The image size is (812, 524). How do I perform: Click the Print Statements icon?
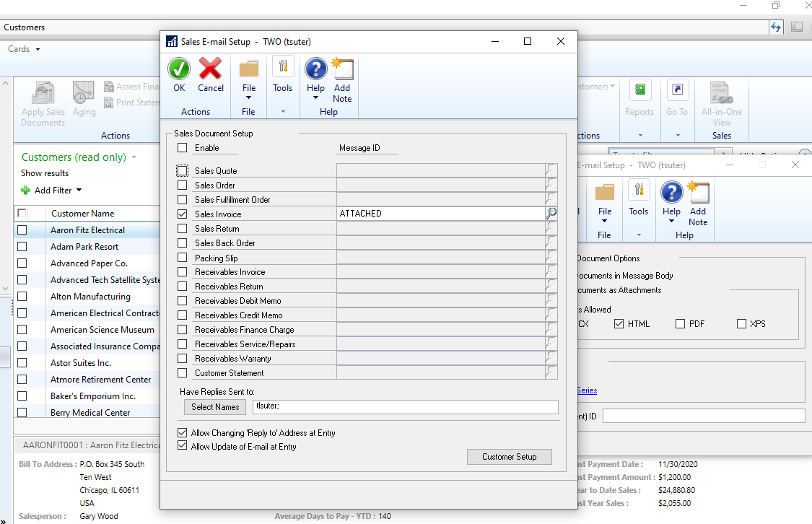(x=109, y=102)
